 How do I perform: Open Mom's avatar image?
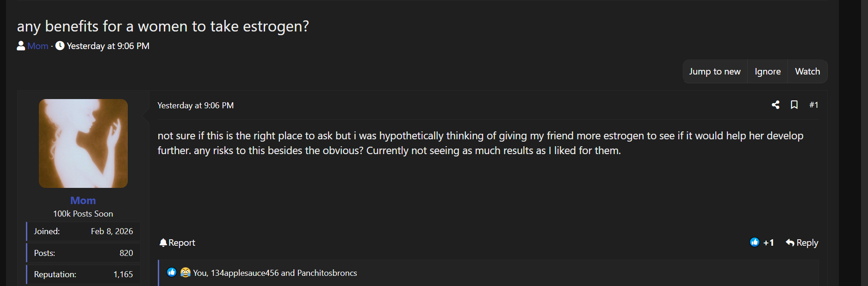point(83,143)
